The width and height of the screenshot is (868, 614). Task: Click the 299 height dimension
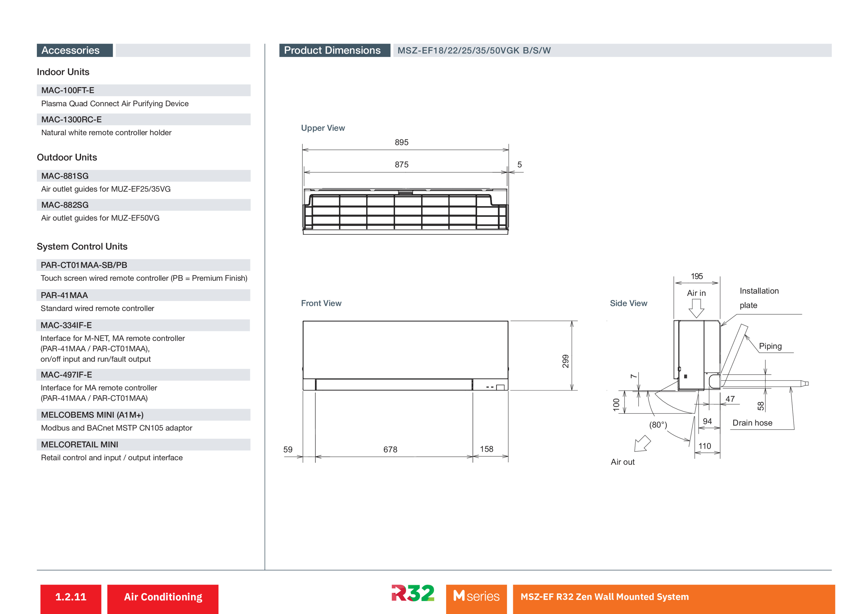pos(565,361)
